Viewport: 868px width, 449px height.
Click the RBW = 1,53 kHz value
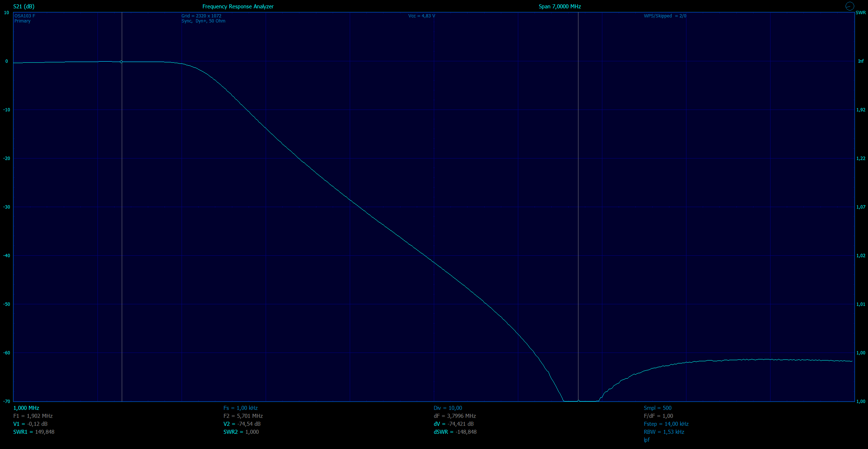[x=664, y=432]
